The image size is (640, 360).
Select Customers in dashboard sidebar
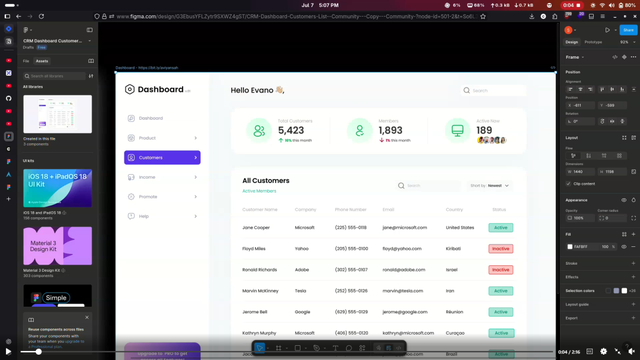162,158
